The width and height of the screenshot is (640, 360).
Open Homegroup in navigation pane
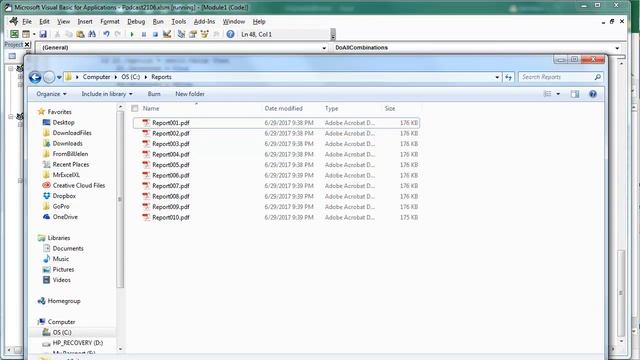[64, 301]
